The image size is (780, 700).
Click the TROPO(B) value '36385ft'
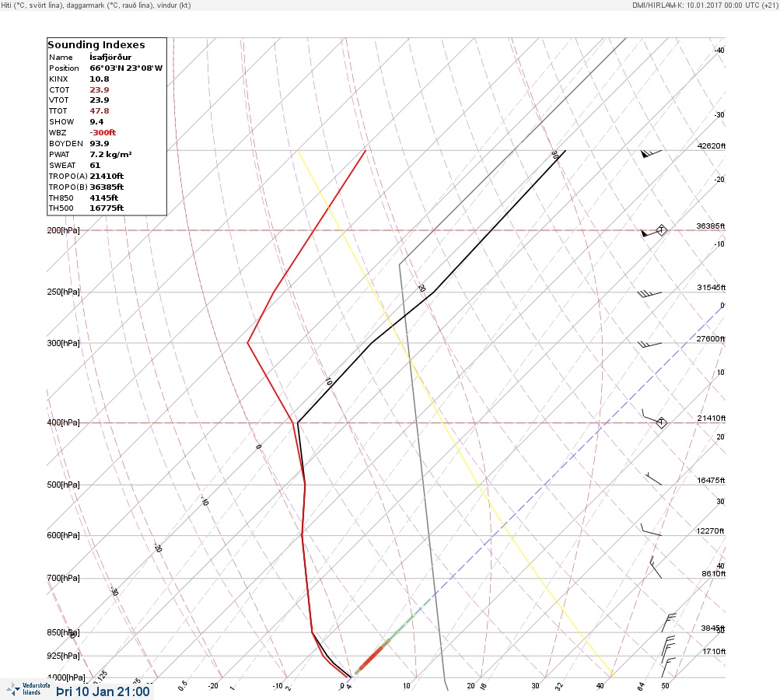[x=107, y=187]
